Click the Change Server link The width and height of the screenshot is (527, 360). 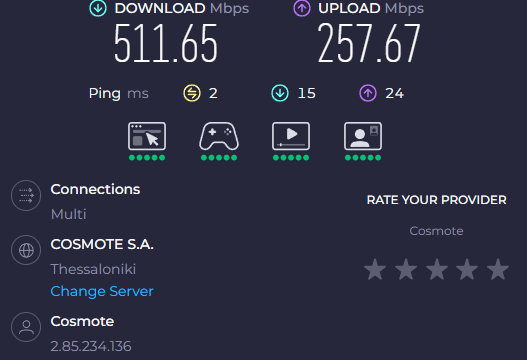[x=102, y=291]
